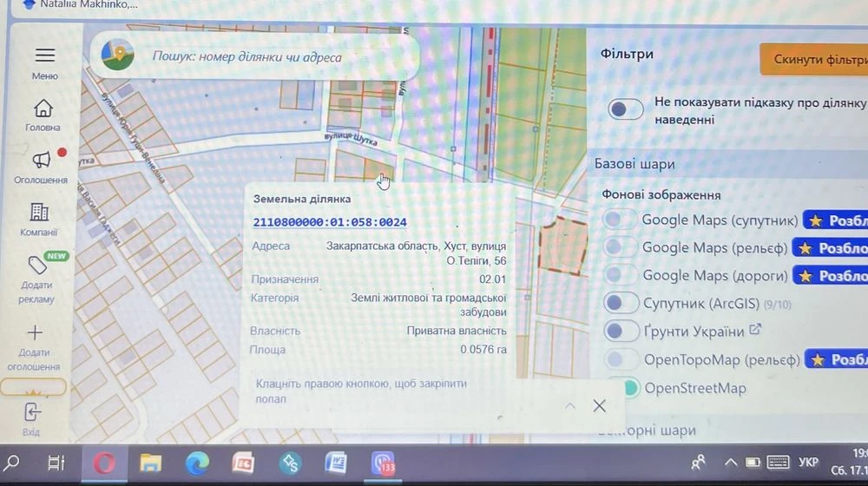868x486 pixels.
Task: Open the red EC application on taskbar
Action: coord(243,463)
